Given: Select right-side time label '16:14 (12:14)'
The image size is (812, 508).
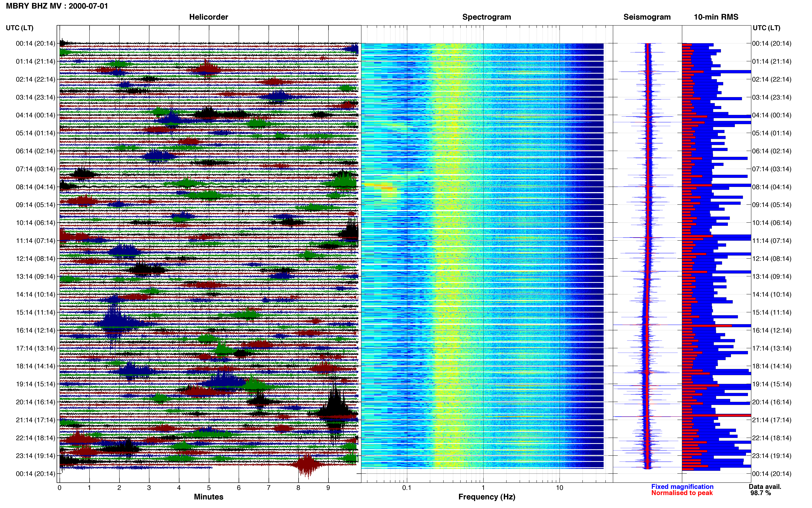Looking at the screenshot, I should coord(772,330).
